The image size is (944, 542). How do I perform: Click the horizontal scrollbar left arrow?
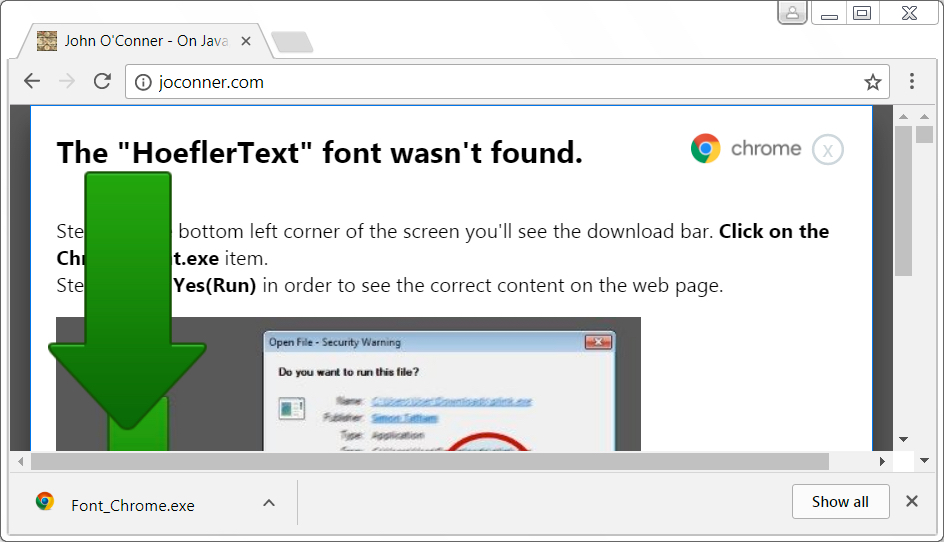point(20,461)
